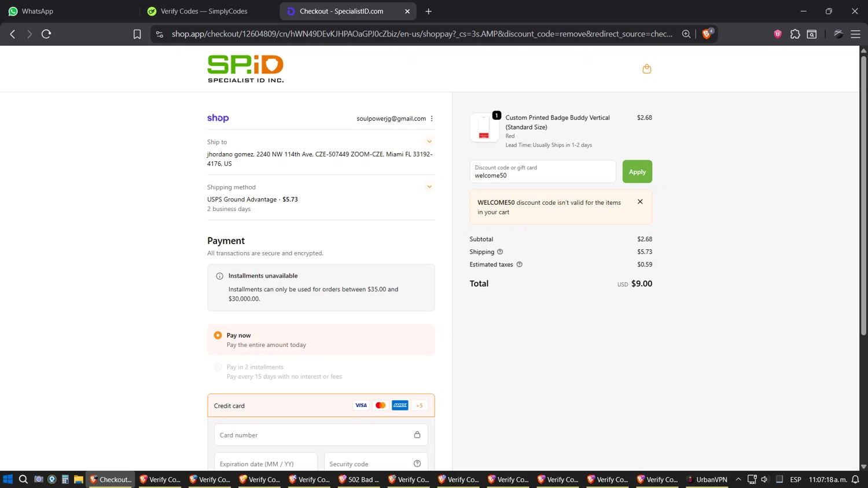Bookmark this page with the bookmark icon
This screenshot has height=488, width=868.
137,34
